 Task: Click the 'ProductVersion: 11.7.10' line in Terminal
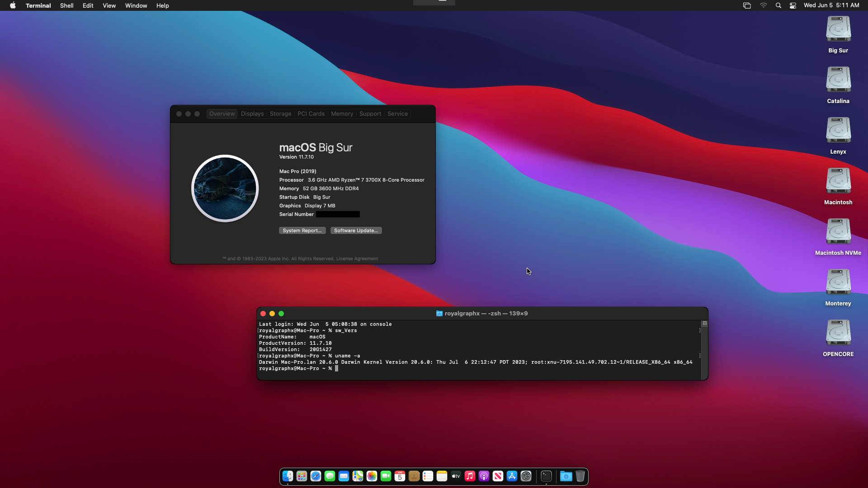[295, 343]
